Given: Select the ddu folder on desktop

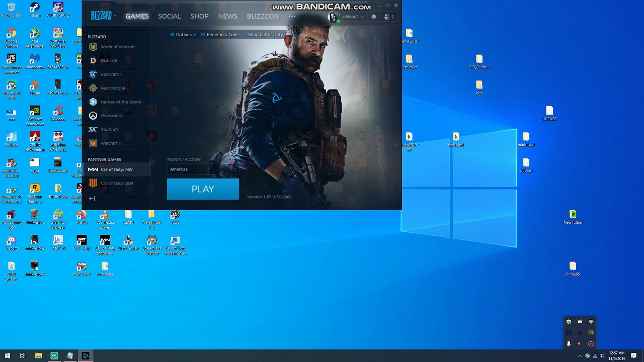Looking at the screenshot, I should coord(479,87).
